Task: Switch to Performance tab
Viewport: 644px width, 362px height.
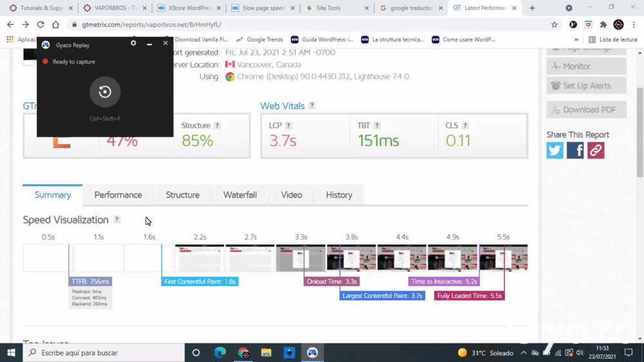Action: click(118, 195)
